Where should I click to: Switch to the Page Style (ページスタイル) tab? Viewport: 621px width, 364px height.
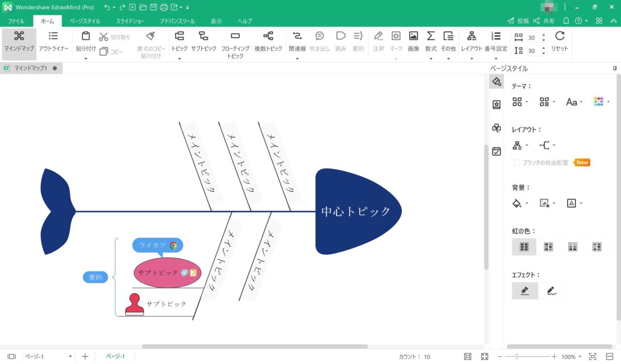tap(85, 21)
